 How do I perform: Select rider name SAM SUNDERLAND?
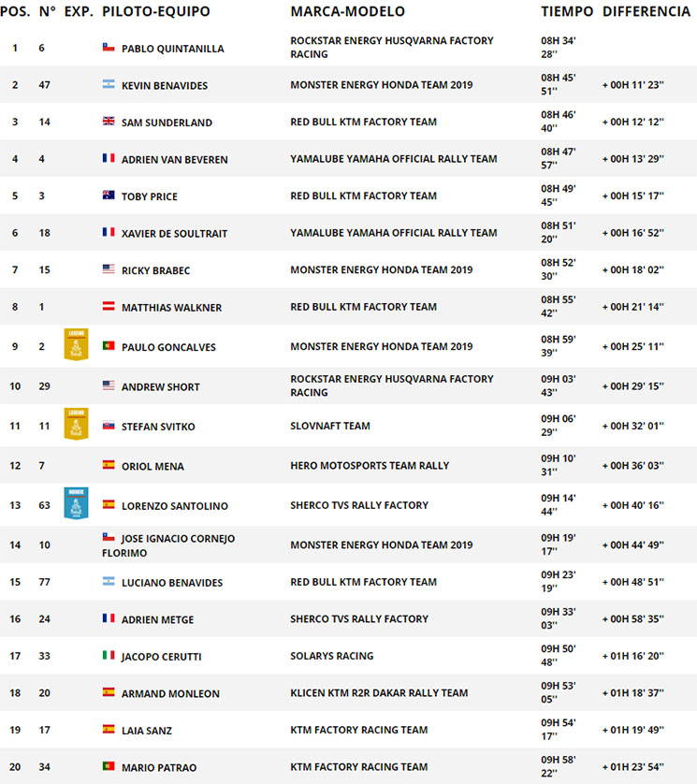coord(167,123)
